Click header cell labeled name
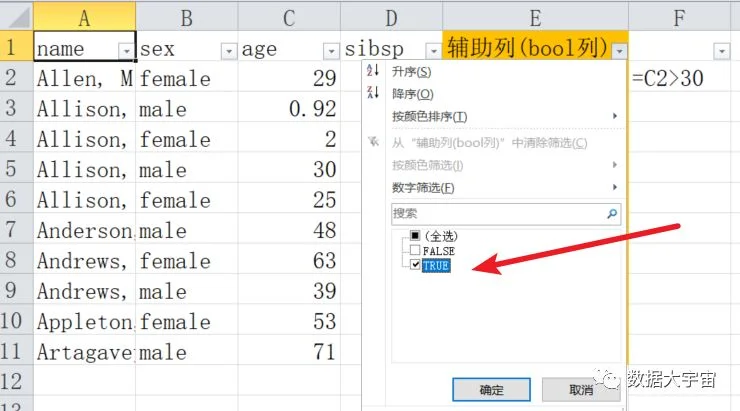 [x=84, y=46]
